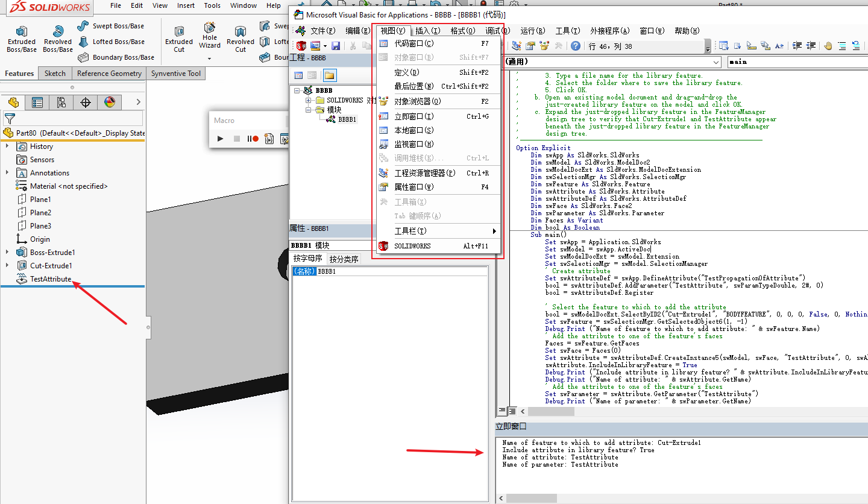Select the Extruded Boss/Base tool
The image size is (868, 504).
[x=22, y=39]
